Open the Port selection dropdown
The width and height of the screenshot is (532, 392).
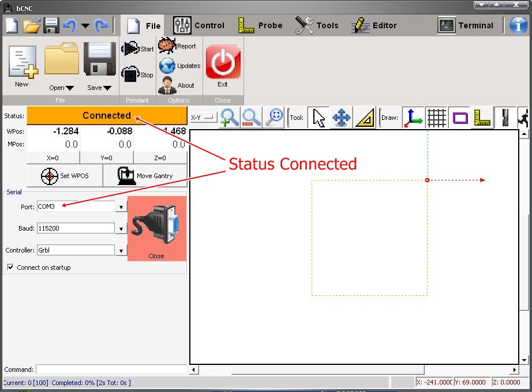121,206
